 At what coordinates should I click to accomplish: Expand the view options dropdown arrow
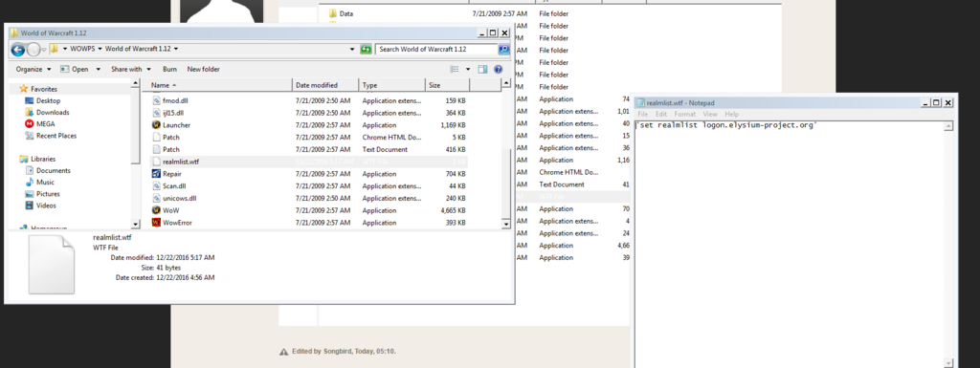(467, 69)
